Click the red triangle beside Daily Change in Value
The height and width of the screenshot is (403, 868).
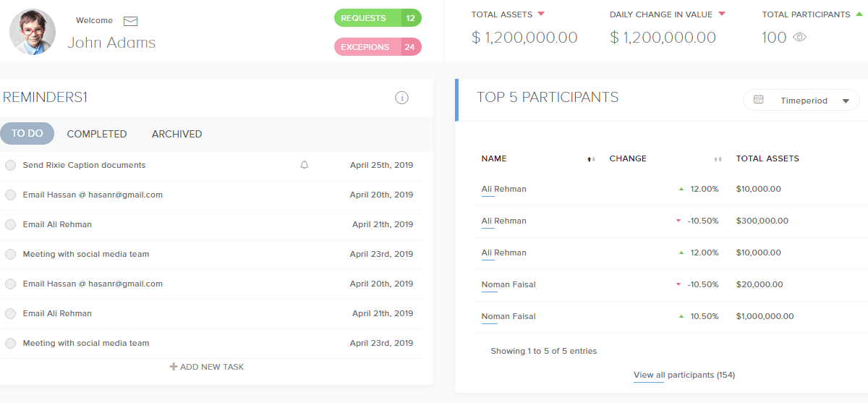(721, 14)
